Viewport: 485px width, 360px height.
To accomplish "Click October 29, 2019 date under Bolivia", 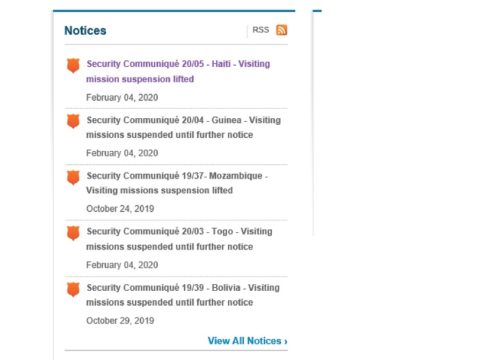I will (120, 321).
